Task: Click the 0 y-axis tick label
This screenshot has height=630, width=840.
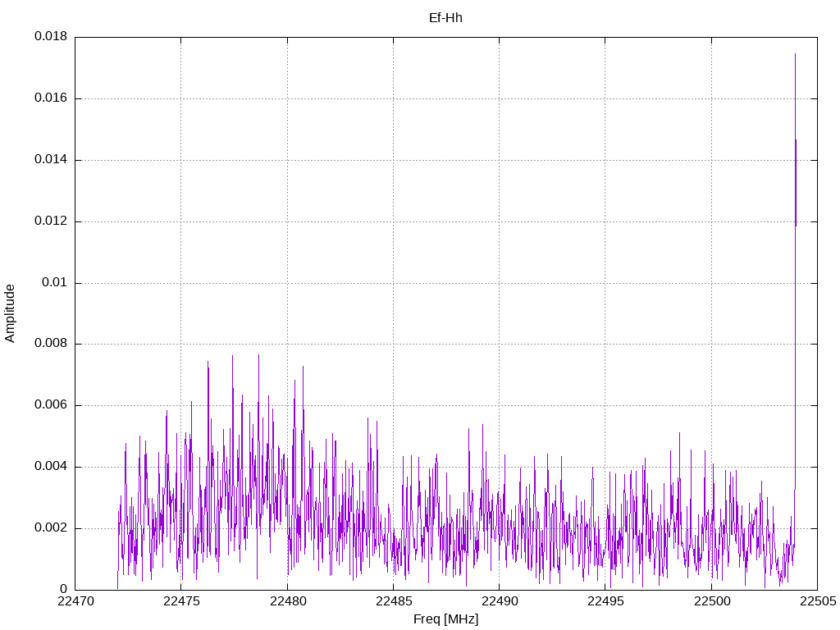Action: click(64, 589)
